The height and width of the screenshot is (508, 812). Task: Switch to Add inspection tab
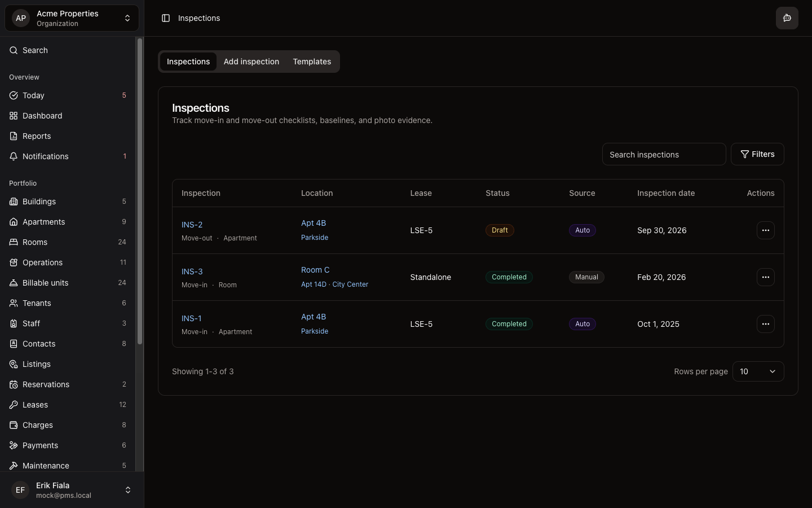[251, 62]
